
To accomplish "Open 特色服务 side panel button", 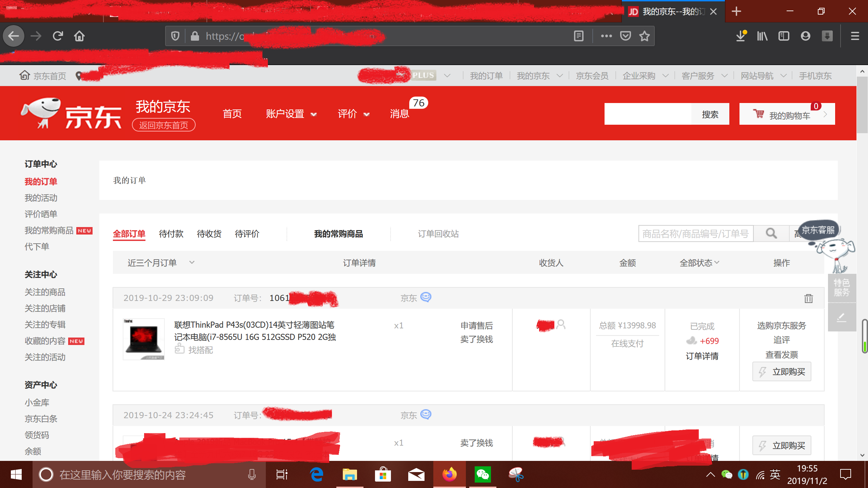I will [842, 288].
